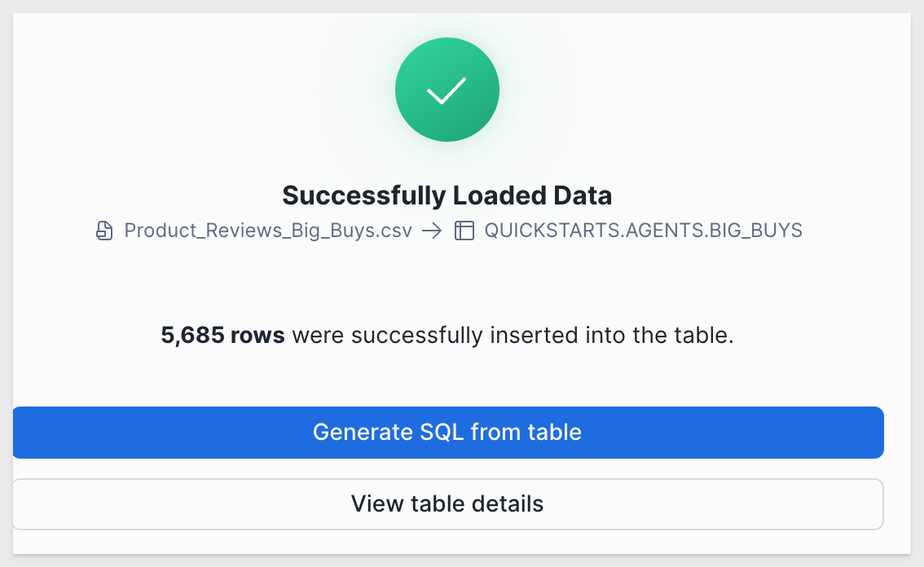Click the CSV file document icon
The image size is (924, 567).
coord(104,231)
